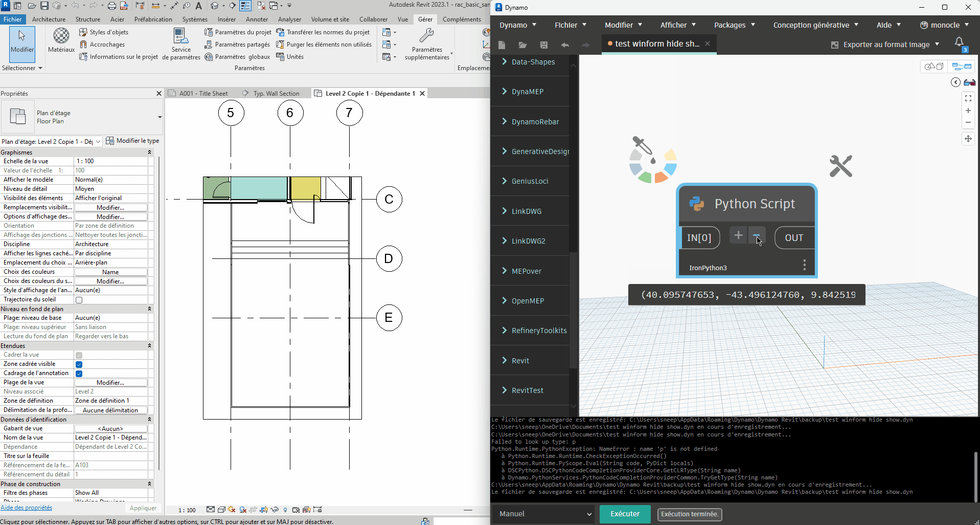
Task: Click visual style cube in view control bar
Action: 221,510
